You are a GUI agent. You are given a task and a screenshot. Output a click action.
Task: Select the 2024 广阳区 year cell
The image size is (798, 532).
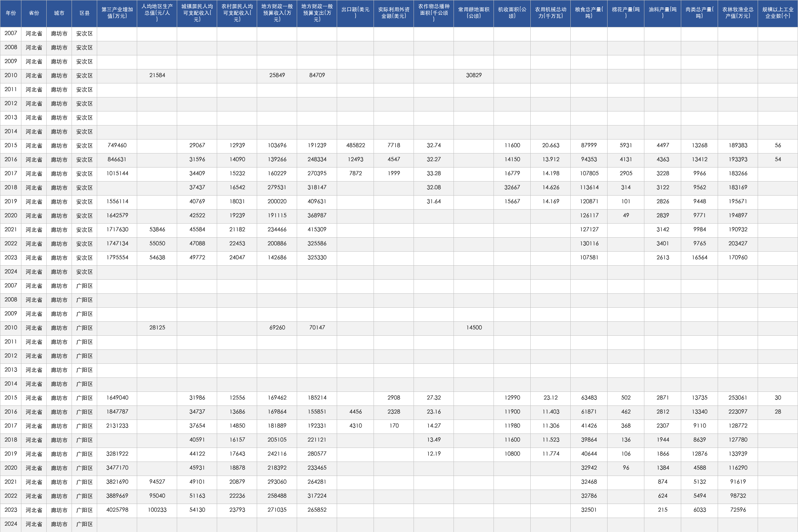click(x=11, y=524)
